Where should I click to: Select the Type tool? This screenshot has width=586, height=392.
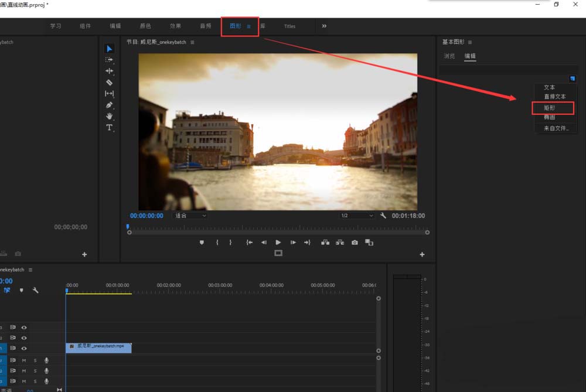pos(109,127)
